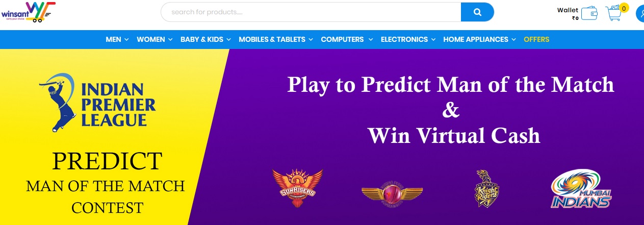644x225 pixels.
Task: Click the user account profile icon
Action: pyautogui.click(x=640, y=14)
